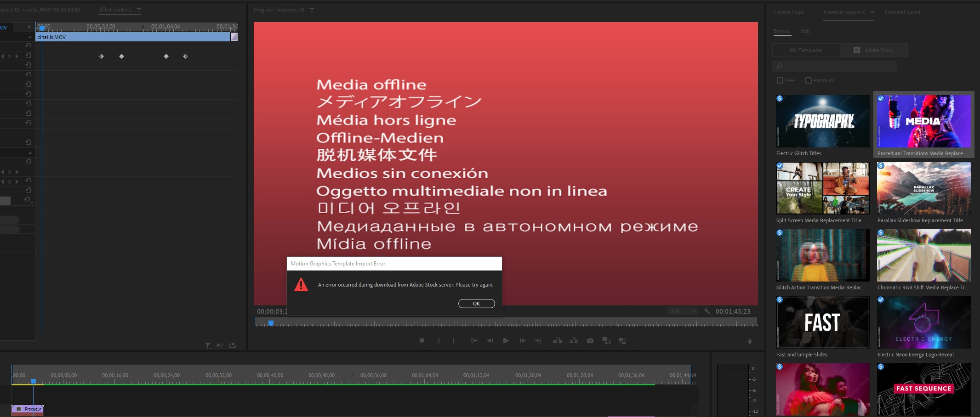The width and height of the screenshot is (980, 417).
Task: Click the check badge on Procedural Transitions thumbnail
Action: (881, 98)
